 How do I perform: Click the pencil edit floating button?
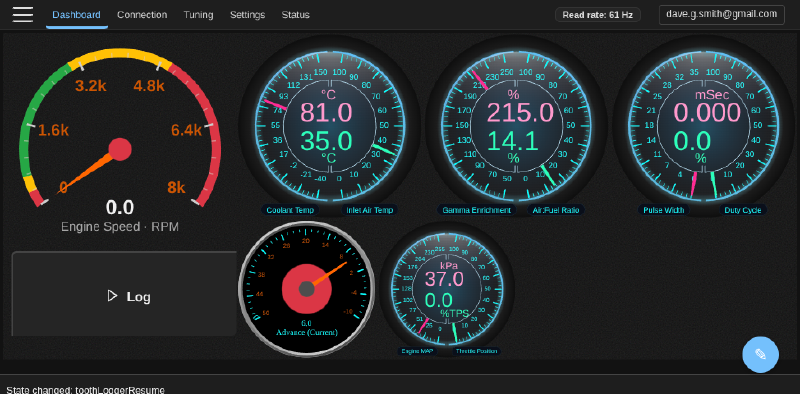tap(760, 354)
